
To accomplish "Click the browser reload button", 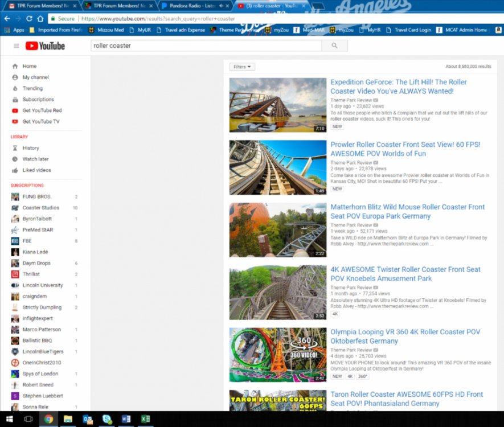I will coord(28,18).
